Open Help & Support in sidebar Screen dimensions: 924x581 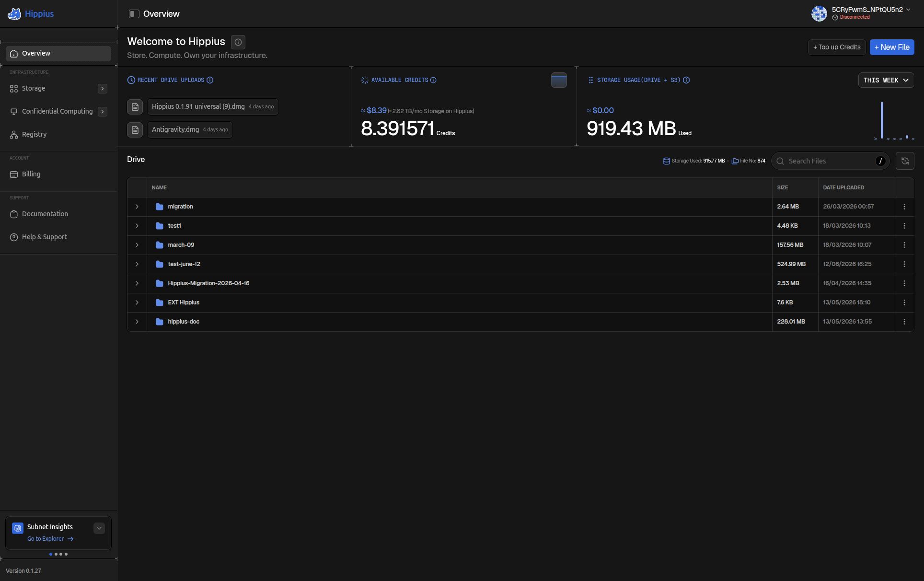click(58, 237)
